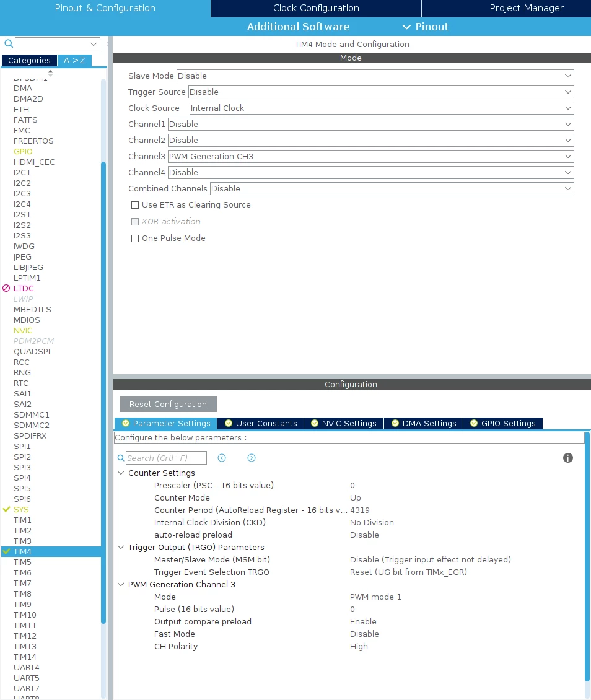Expand the Pinout menu chevron

406,27
